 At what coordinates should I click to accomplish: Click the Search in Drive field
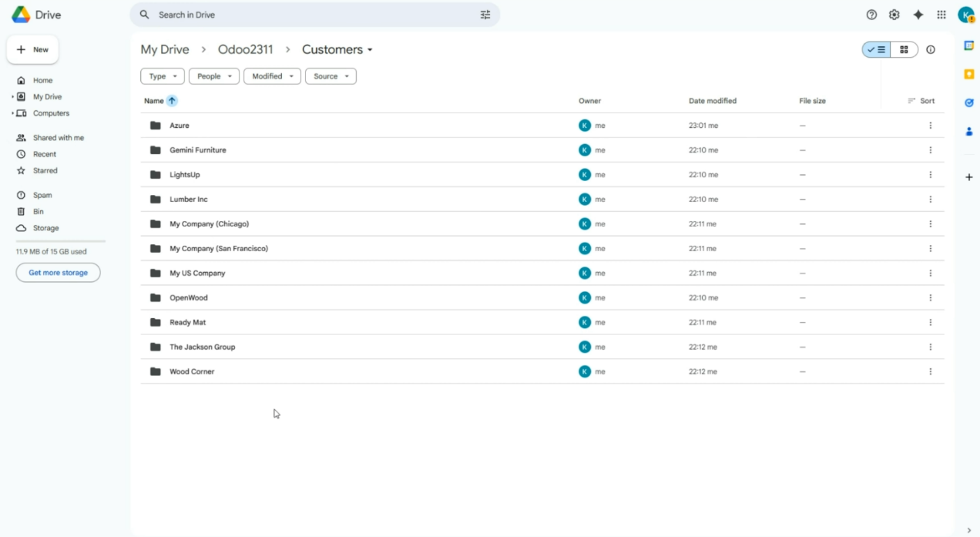coord(308,15)
